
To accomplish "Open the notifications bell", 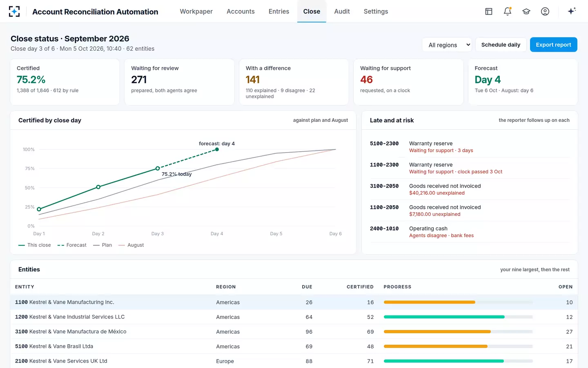I will tap(508, 11).
